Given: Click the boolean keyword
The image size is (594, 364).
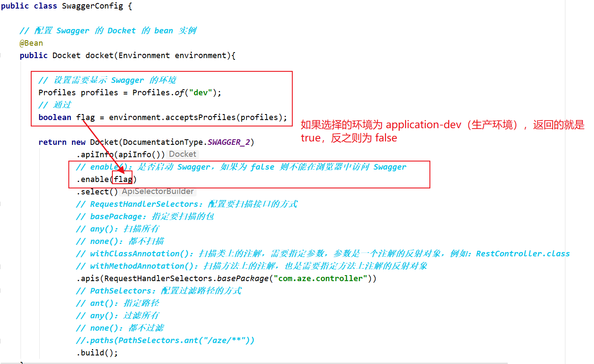Looking at the screenshot, I should (x=55, y=117).
